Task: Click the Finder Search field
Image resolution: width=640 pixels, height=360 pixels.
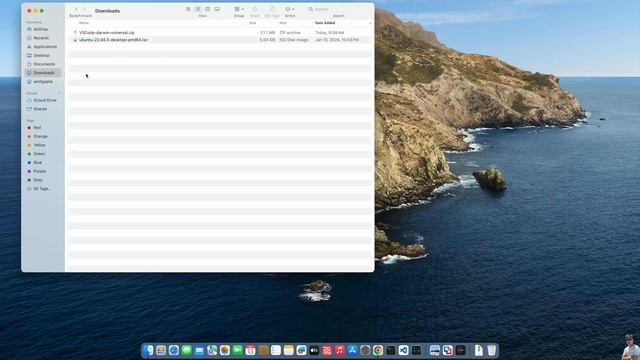Action: coord(338,9)
